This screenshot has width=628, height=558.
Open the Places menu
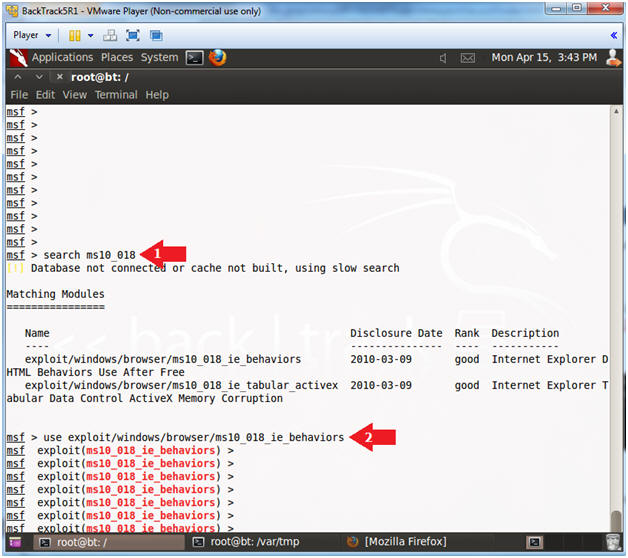coord(117,58)
